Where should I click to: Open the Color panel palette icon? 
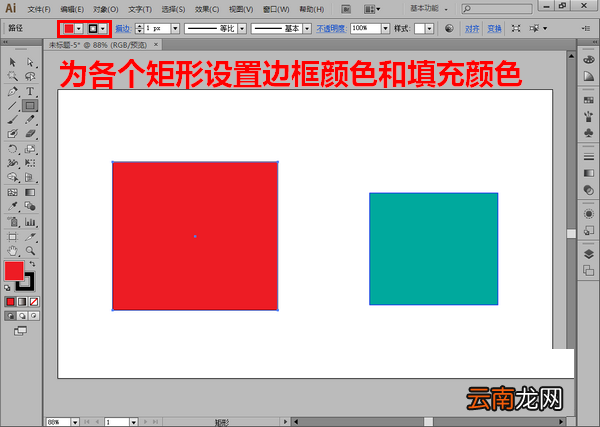click(589, 60)
